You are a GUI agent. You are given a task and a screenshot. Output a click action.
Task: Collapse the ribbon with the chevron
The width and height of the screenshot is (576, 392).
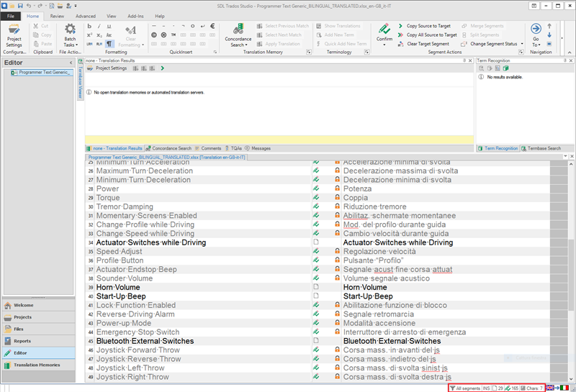click(570, 53)
